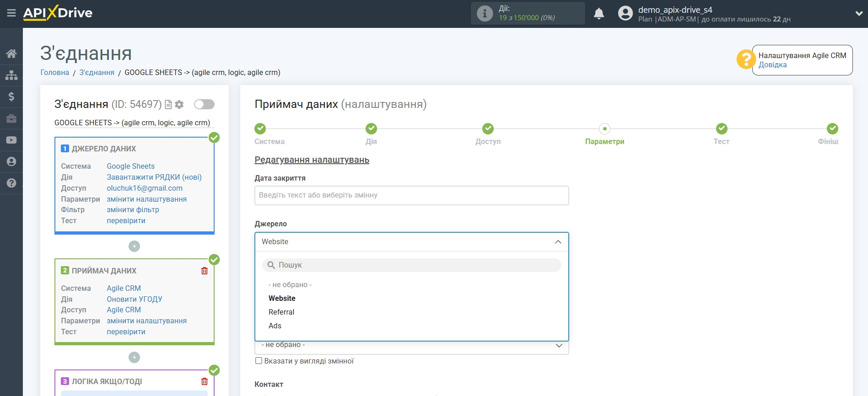The image size is (868, 396).
Task: Delete the ЛОГІКА ЯКЩО/ТОДІ block
Action: click(205, 381)
